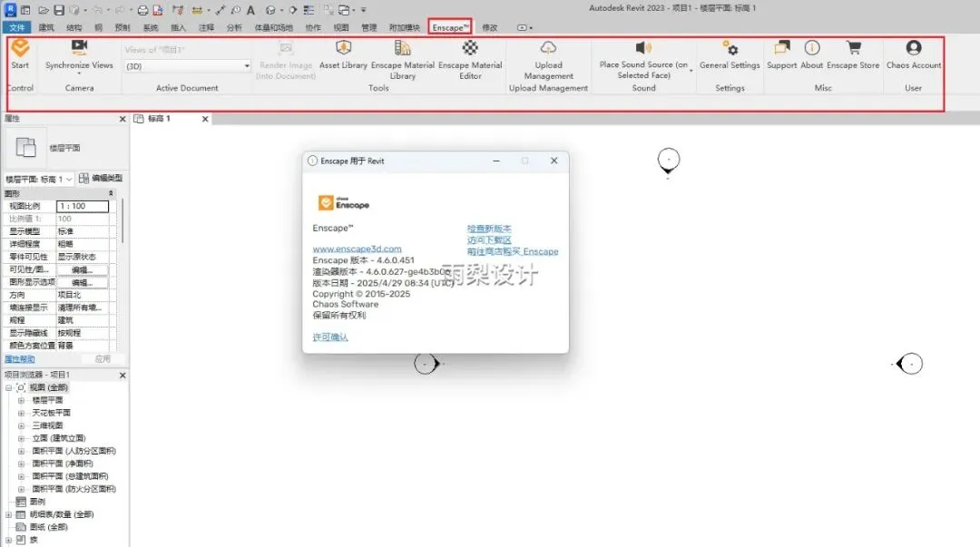This screenshot has height=547, width=980.
Task: Close the Properties panel
Action: (122, 119)
